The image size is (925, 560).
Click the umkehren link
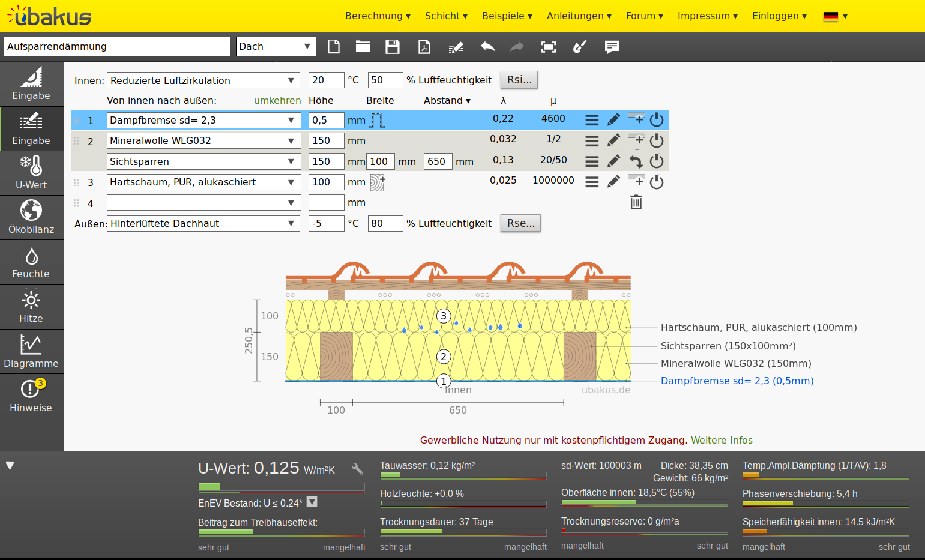click(277, 100)
